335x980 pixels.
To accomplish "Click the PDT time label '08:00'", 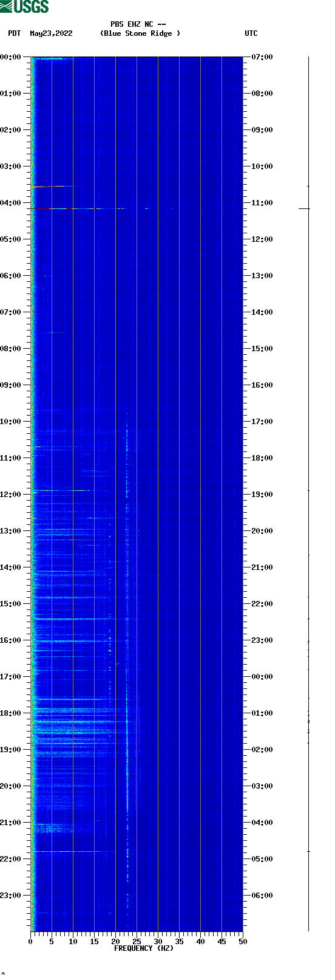I will [x=11, y=349].
